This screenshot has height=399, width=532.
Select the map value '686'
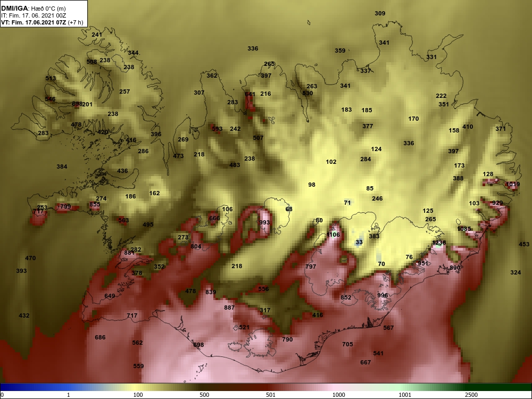100,337
